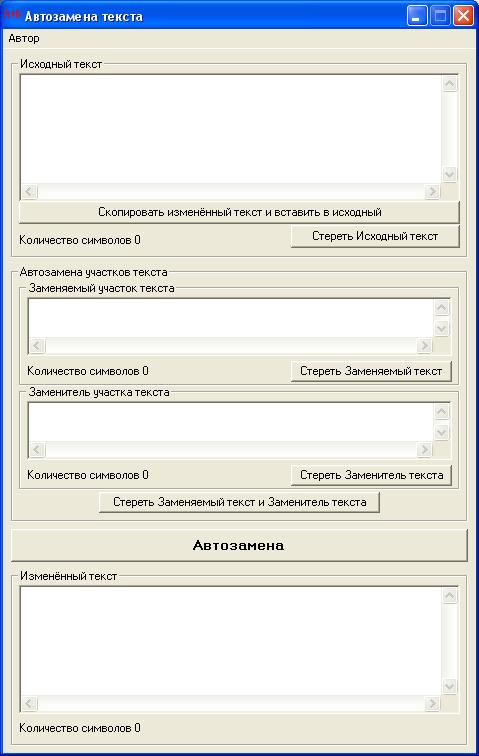Click inside the Исходный текст field
The height and width of the screenshot is (756, 479).
point(231,129)
